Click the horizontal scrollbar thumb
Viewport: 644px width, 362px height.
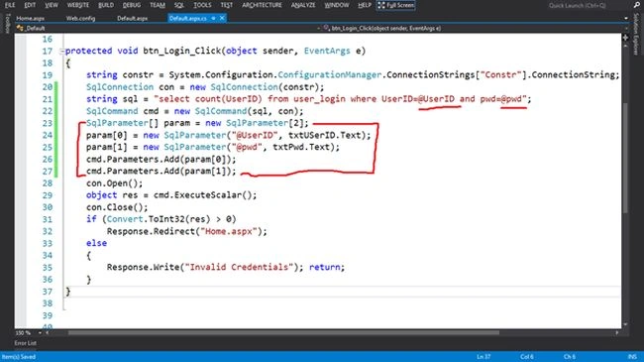(283, 332)
